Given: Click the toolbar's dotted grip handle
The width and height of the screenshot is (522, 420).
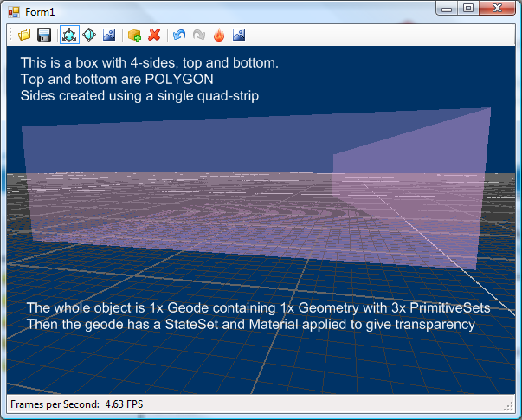Looking at the screenshot, I should coord(10,35).
